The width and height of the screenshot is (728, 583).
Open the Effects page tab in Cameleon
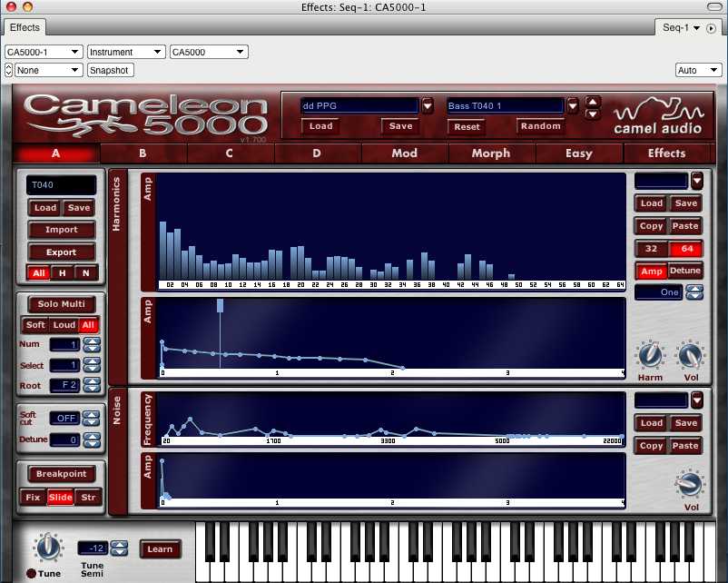pyautogui.click(x=666, y=153)
